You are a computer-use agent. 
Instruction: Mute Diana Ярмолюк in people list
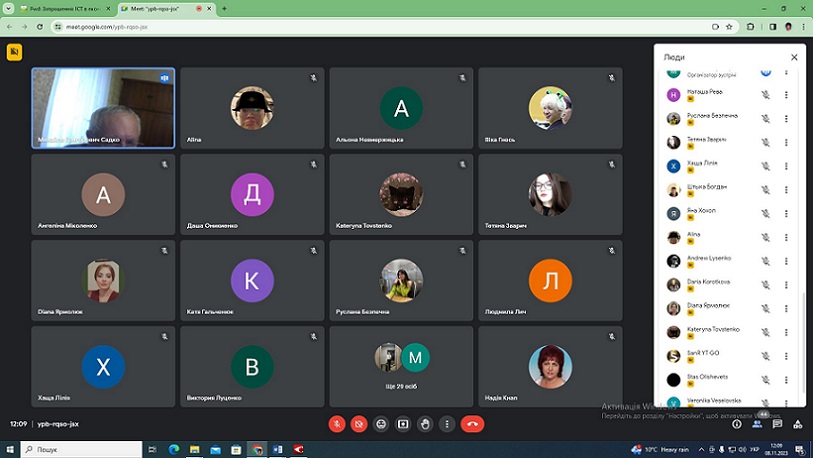click(765, 308)
